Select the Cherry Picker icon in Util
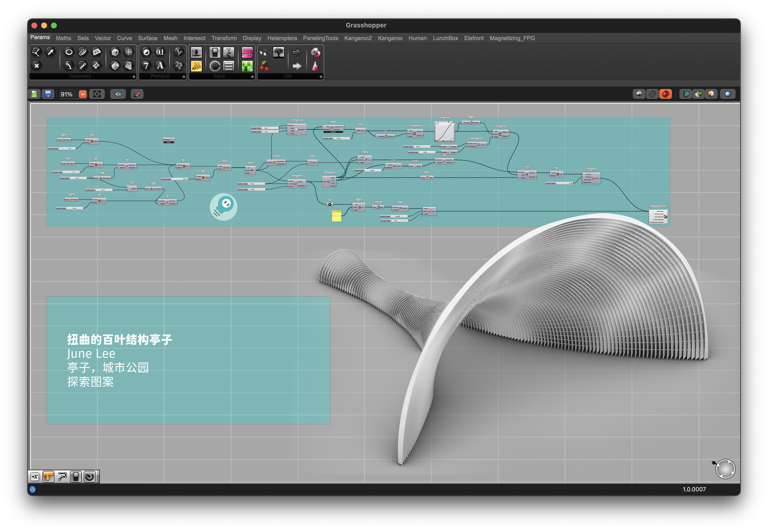This screenshot has width=768, height=532. (264, 66)
